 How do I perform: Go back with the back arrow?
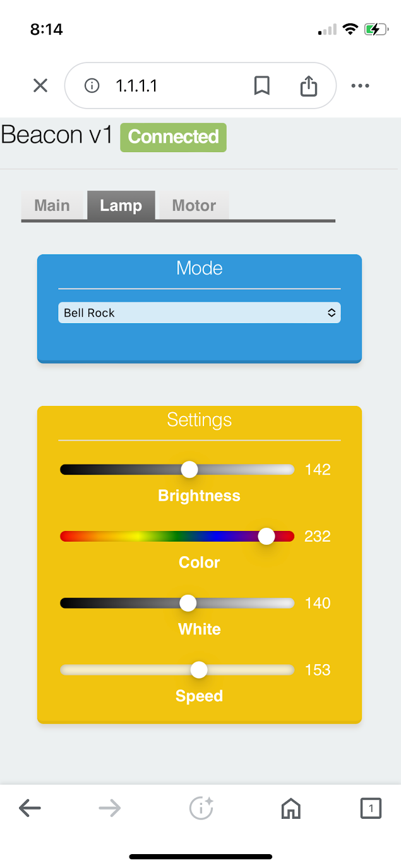pos(30,808)
